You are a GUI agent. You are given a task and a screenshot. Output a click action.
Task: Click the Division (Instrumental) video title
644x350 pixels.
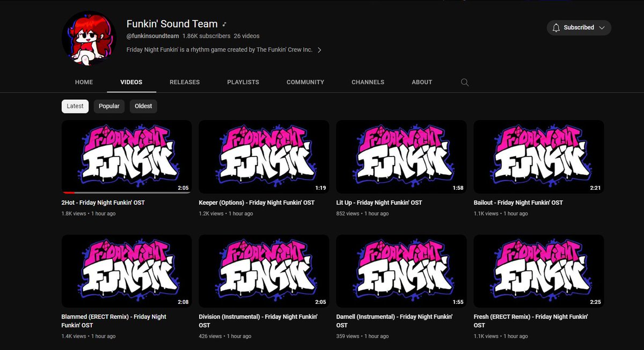258,321
